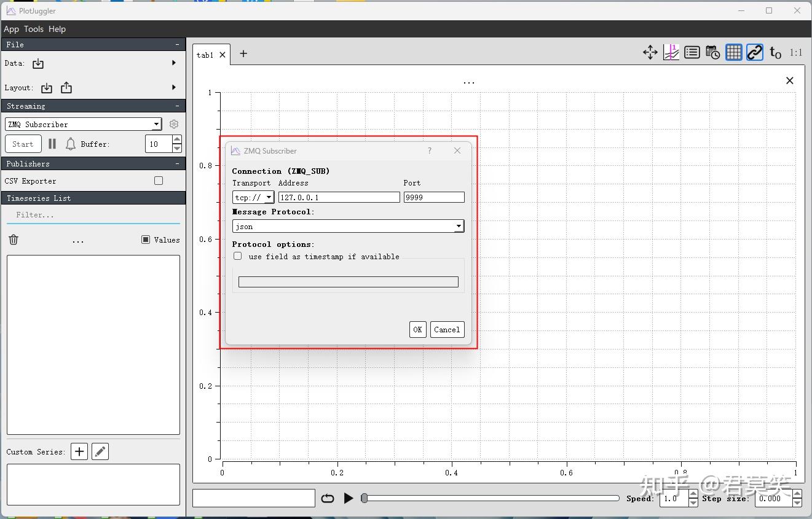Add a new tab with plus
This screenshot has height=519, width=812.
point(243,53)
